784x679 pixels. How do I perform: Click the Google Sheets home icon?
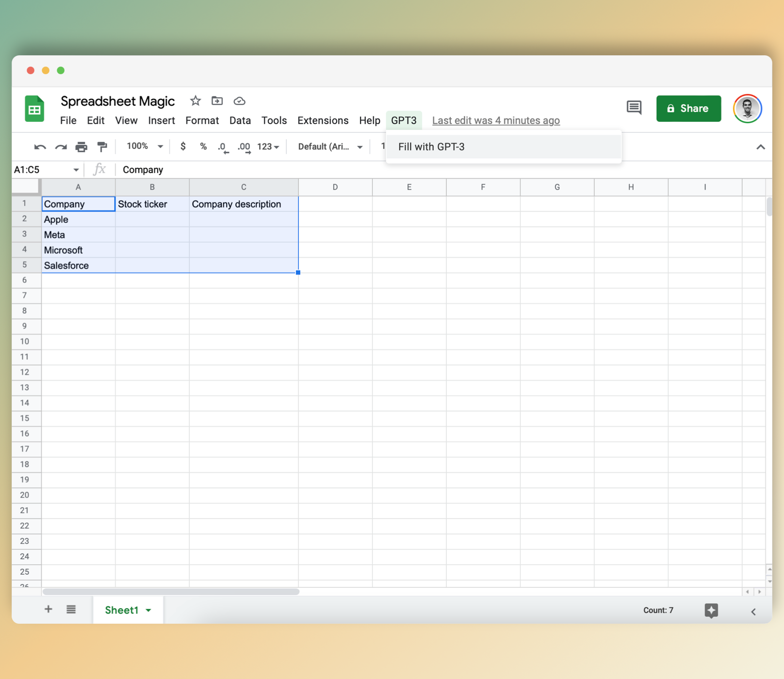pos(34,109)
